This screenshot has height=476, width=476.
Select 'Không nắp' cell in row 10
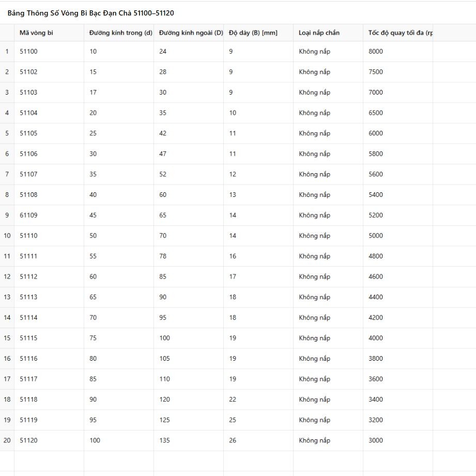click(328, 236)
